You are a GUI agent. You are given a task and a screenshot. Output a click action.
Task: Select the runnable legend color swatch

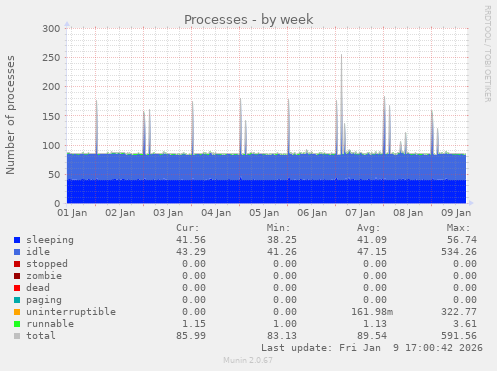point(17,324)
